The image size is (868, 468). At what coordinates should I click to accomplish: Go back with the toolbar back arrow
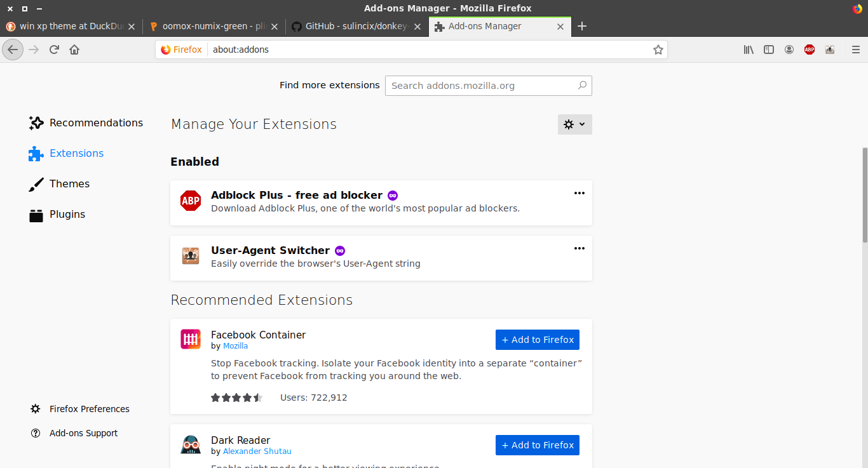point(13,50)
